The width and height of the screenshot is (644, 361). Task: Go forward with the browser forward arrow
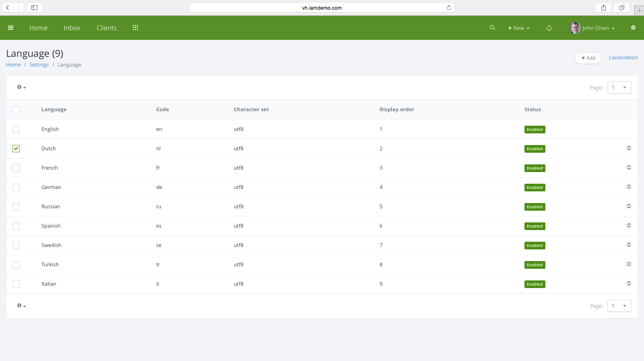(19, 8)
